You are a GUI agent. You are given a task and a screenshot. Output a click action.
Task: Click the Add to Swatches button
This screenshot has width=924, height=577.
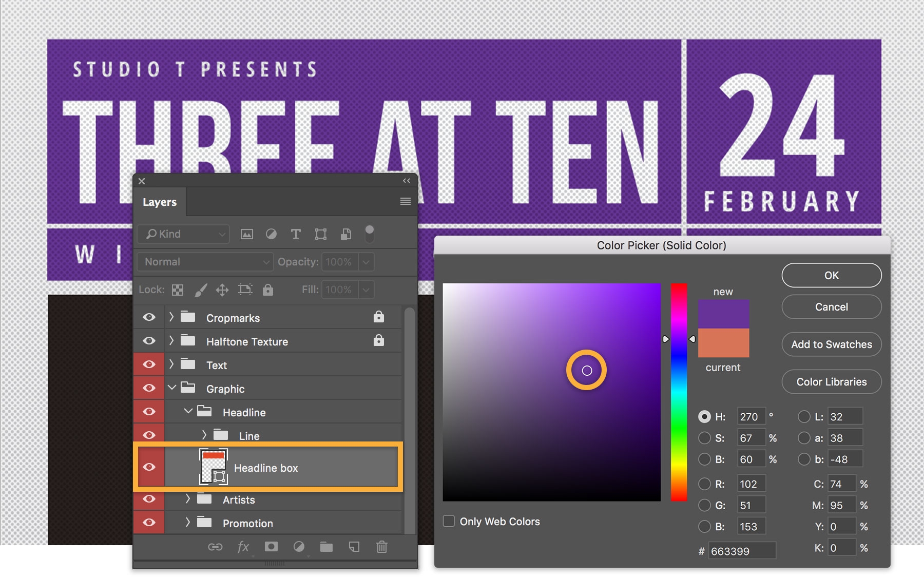[x=831, y=344]
